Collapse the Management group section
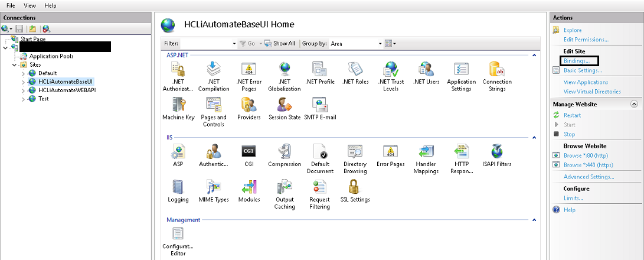This screenshot has height=260, width=644. 534,220
